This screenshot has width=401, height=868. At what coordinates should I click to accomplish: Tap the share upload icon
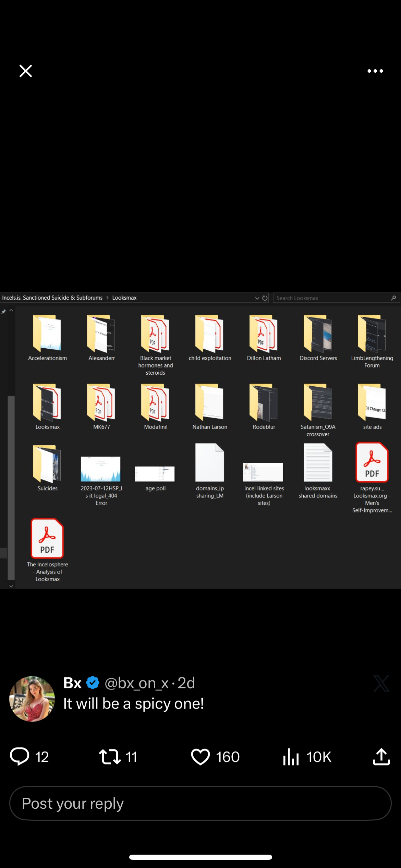pos(381,757)
